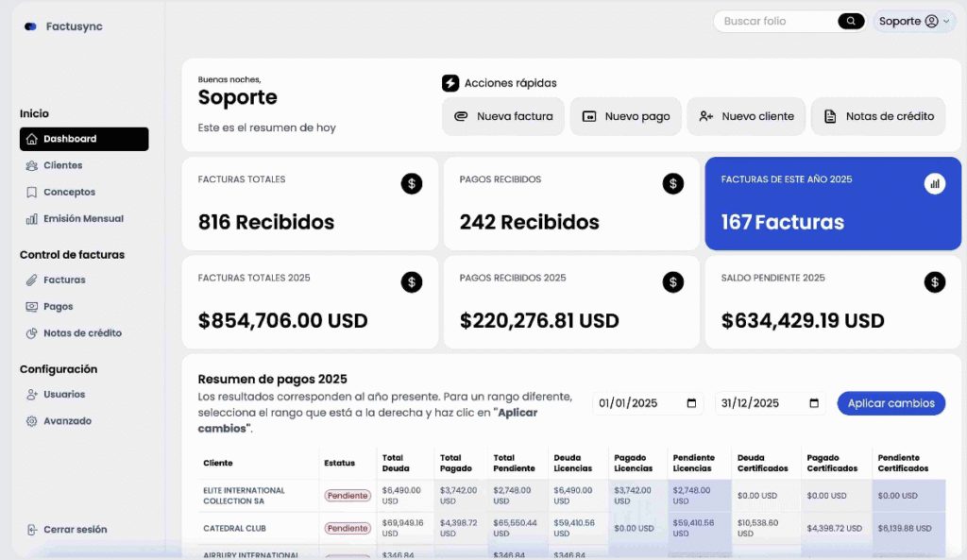Open calendar picker on end date 31/12/2025
967x560 pixels.
(814, 403)
